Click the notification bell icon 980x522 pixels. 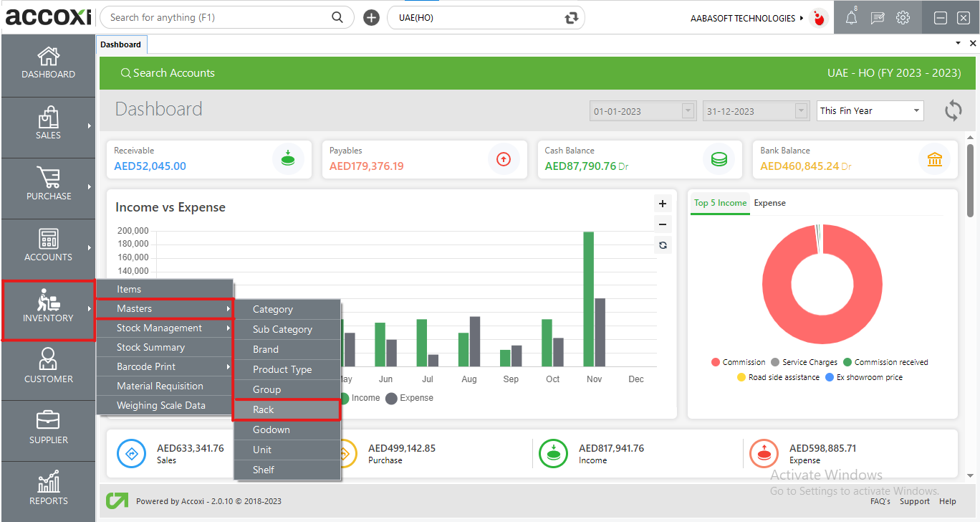(851, 18)
